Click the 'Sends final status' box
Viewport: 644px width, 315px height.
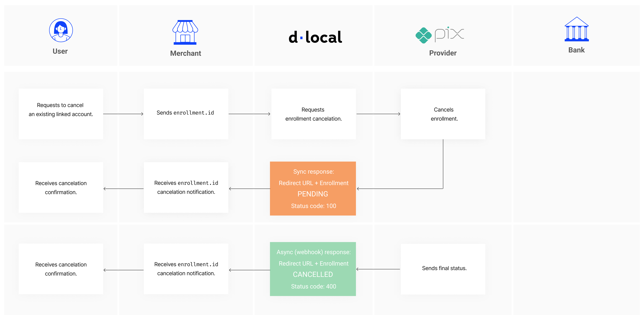click(443, 269)
